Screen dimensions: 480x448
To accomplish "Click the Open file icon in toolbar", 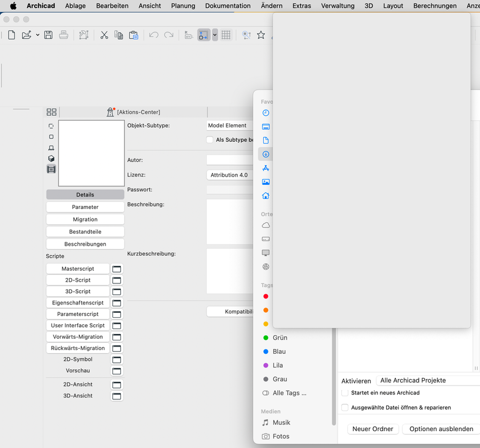I will point(26,35).
